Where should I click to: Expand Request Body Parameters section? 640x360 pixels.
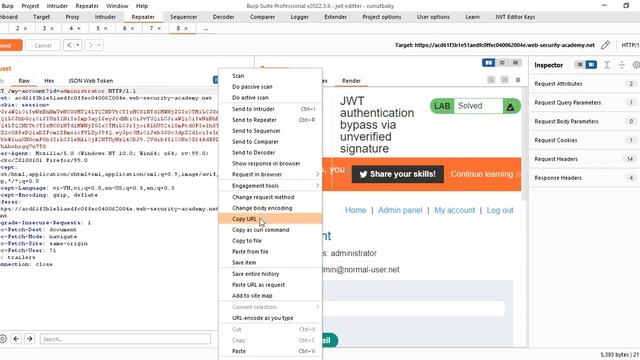click(584, 121)
